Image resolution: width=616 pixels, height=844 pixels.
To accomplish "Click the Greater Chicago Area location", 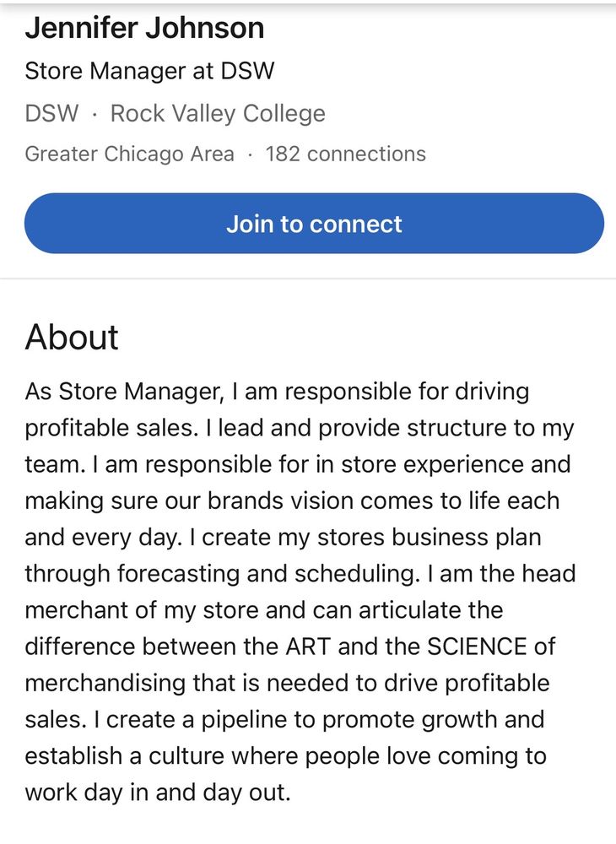I will tap(129, 154).
